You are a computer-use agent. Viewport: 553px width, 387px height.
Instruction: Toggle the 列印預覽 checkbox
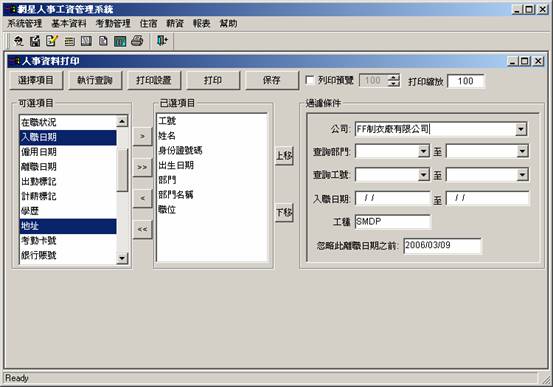coord(309,80)
